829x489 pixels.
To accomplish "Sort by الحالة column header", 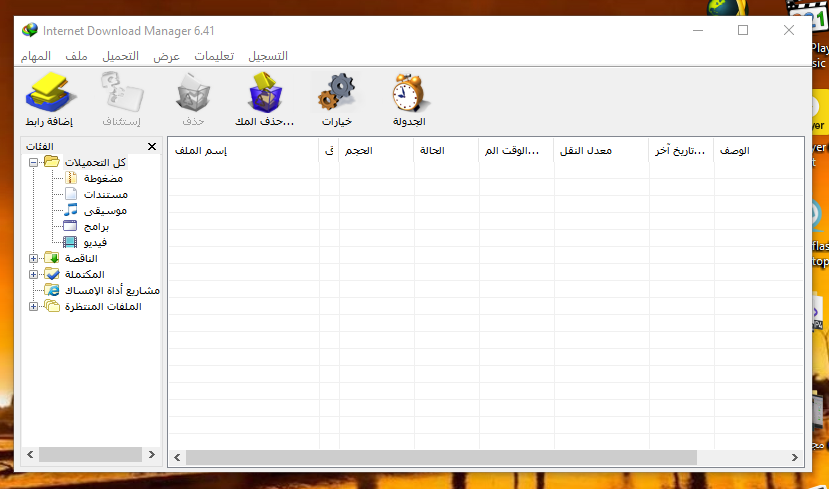I will pyautogui.click(x=446, y=151).
